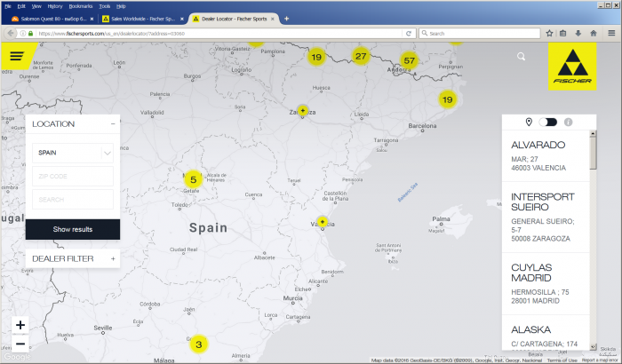Click the 3 dealer cluster near Granada
622x364 pixels.
tap(199, 344)
